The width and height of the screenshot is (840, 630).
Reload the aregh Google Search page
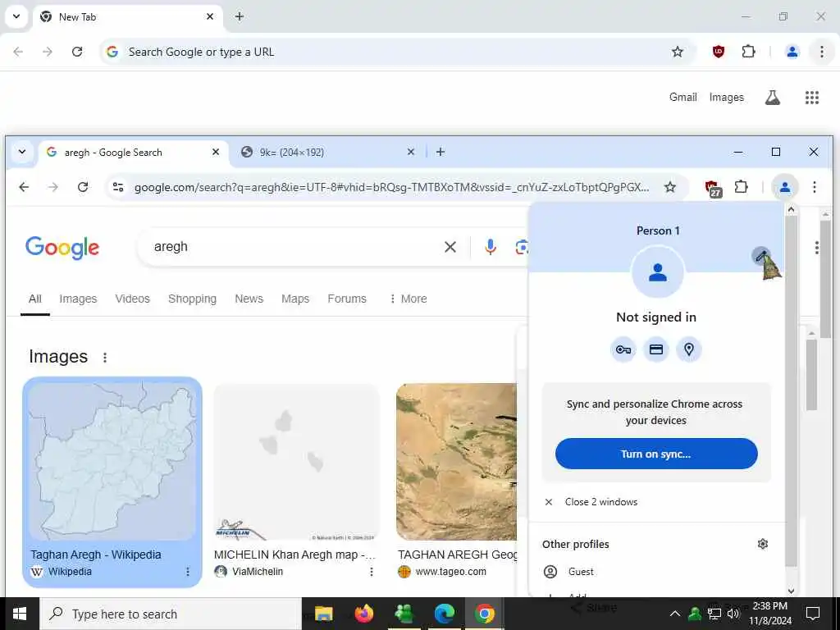pos(83,186)
